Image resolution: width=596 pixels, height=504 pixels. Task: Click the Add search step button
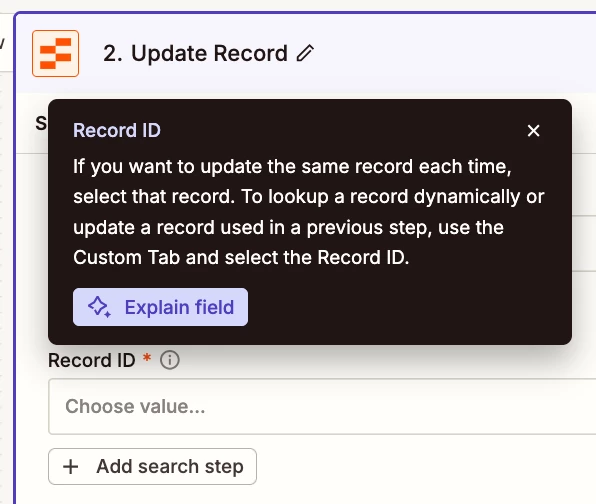pos(152,466)
